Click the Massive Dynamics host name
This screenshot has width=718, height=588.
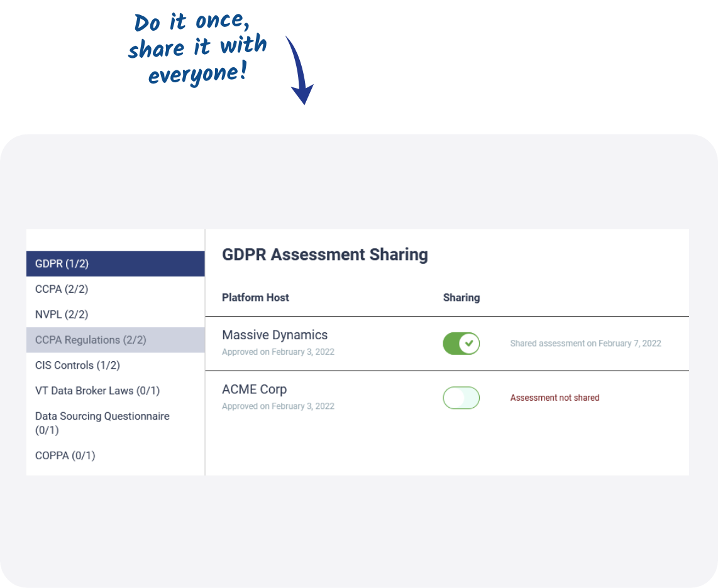point(275,335)
